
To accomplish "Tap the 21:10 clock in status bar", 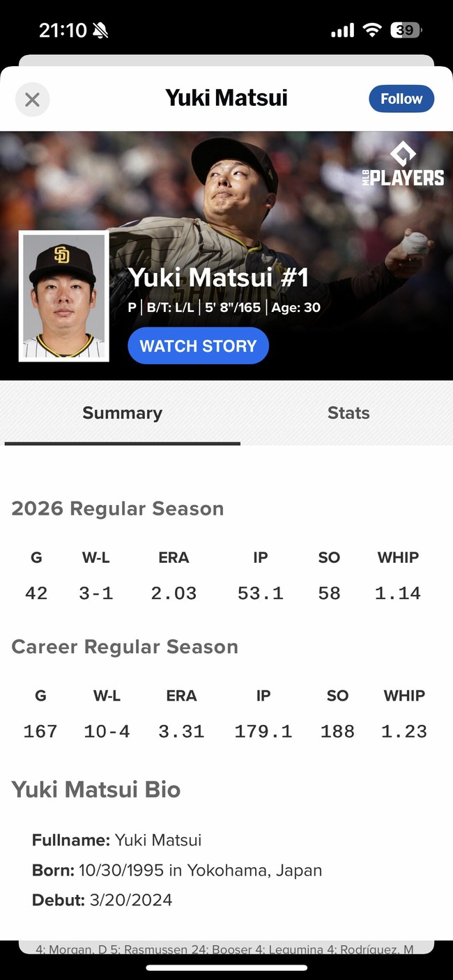I will pyautogui.click(x=63, y=30).
